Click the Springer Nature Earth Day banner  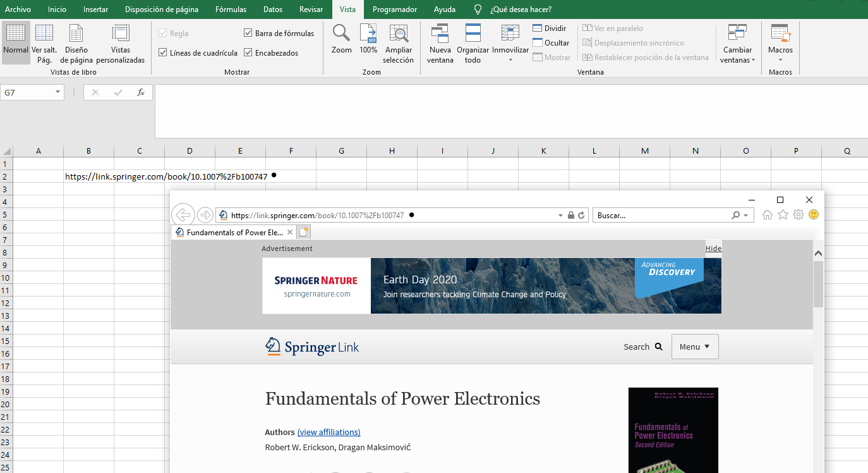491,286
